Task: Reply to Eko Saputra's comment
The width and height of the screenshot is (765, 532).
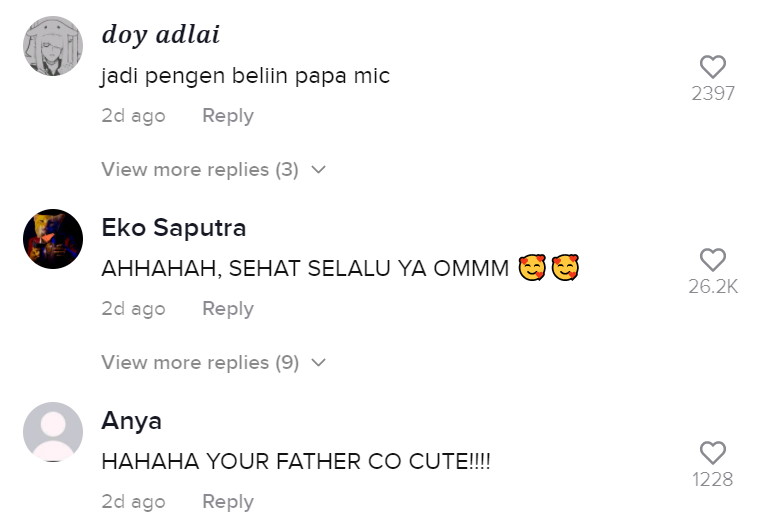Action: click(x=227, y=309)
